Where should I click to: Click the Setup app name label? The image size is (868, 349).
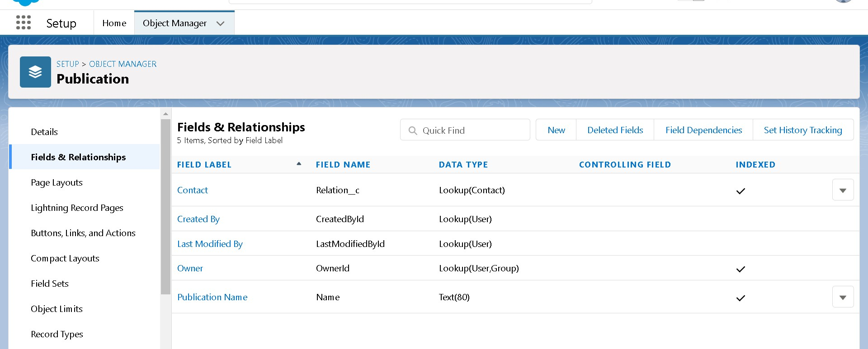pos(61,23)
